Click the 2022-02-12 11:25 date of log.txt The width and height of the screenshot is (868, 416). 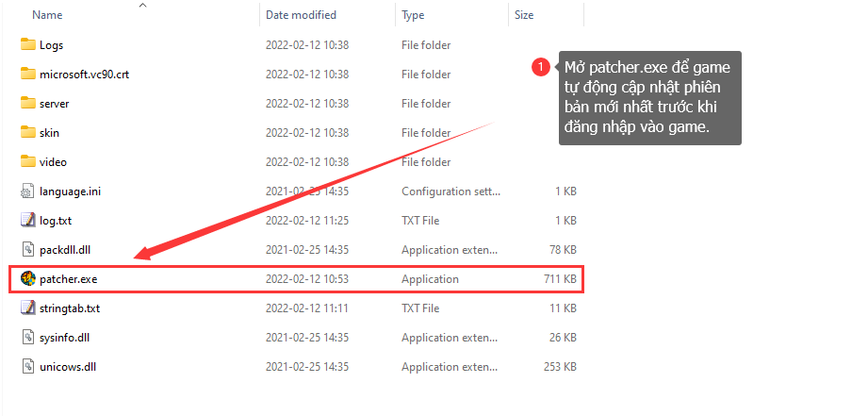[307, 221]
